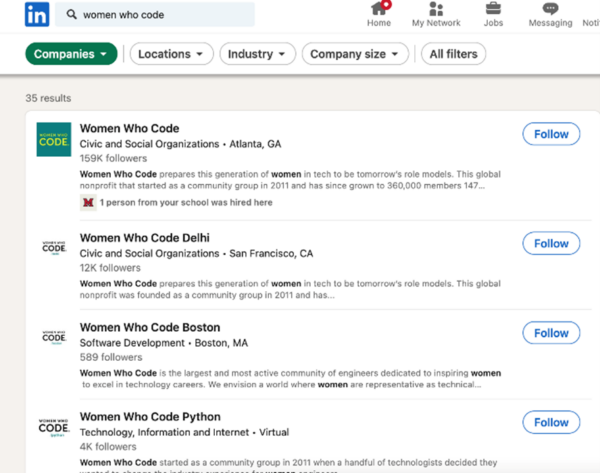The image size is (600, 473).
Task: Click the '35 results' count text
Action: (48, 98)
